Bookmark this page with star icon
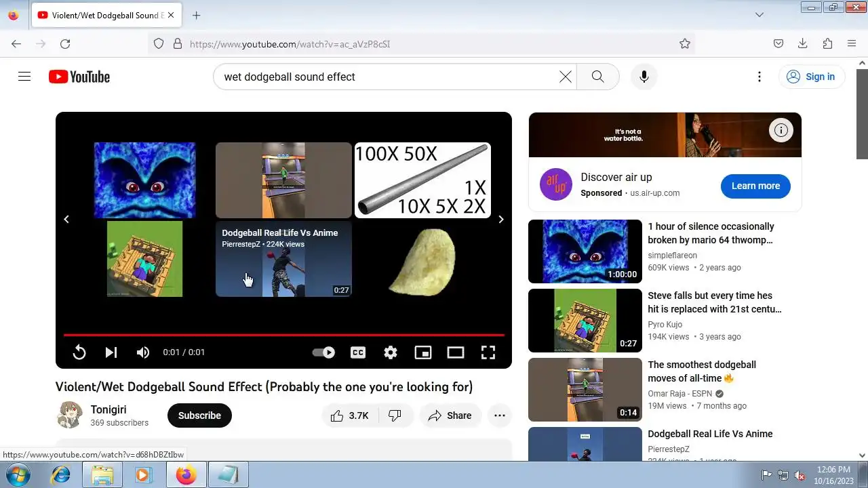Image resolution: width=868 pixels, height=488 pixels. [x=685, y=44]
